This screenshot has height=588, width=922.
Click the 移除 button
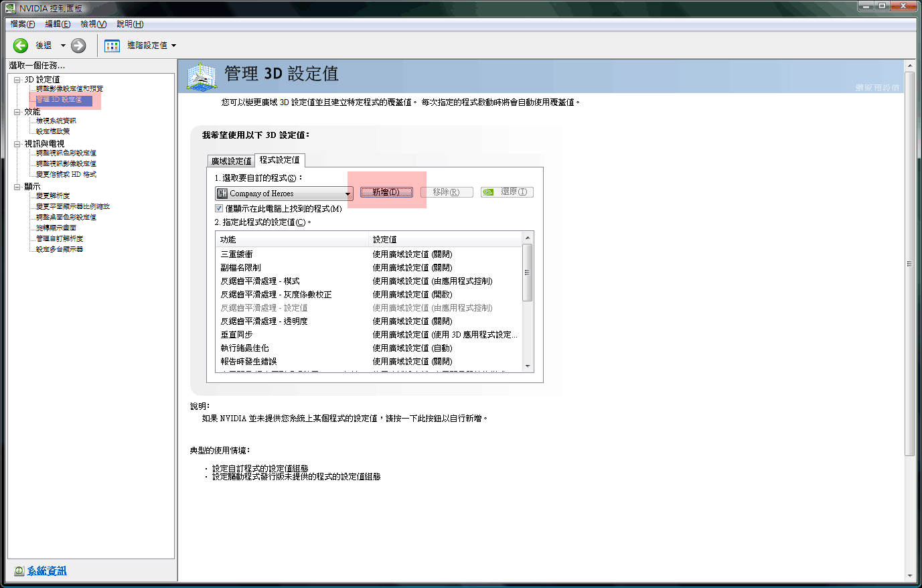click(447, 192)
